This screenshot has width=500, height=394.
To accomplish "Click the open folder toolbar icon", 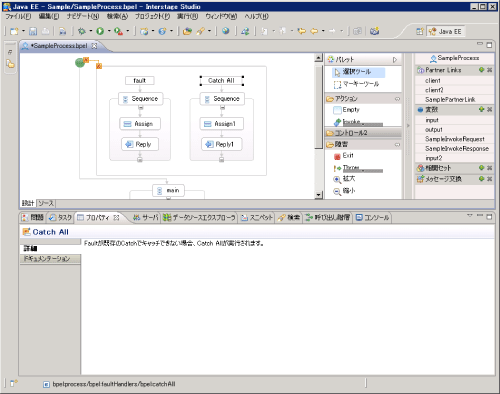I will click(187, 31).
